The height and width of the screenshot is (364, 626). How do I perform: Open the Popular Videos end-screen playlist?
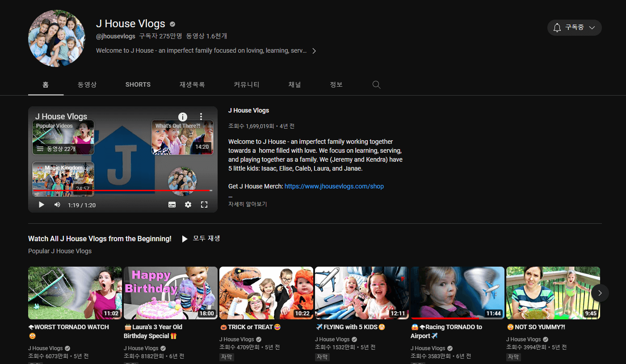click(63, 137)
